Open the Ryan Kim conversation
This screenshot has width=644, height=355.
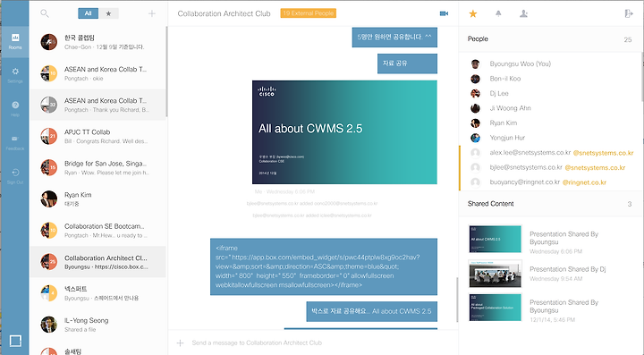[x=97, y=199]
